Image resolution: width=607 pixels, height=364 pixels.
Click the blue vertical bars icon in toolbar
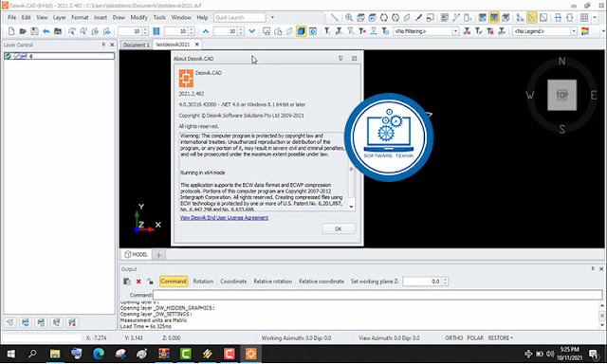156,31
